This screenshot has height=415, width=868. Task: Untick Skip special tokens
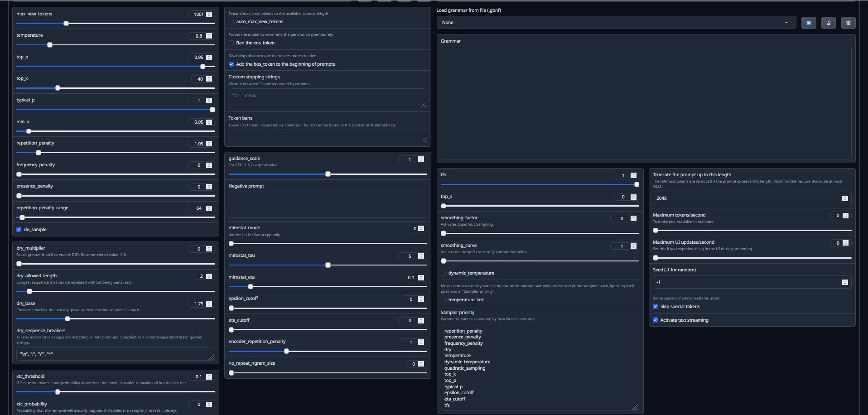656,307
